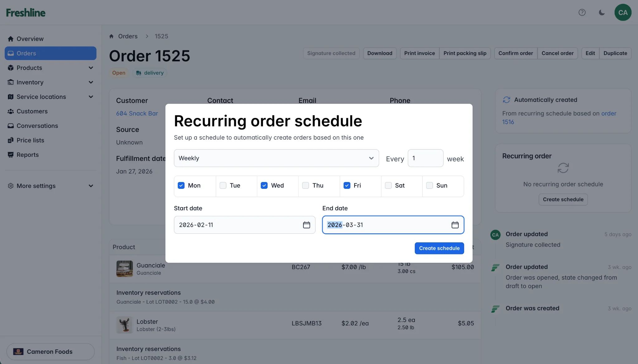Screen dimensions: 638x364
Task: Enable the Thu checkbox
Action: coord(305,185)
